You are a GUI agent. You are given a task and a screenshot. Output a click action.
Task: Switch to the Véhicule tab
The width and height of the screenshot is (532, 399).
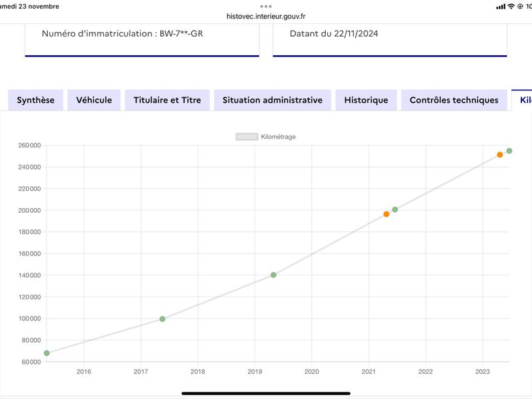pos(94,100)
